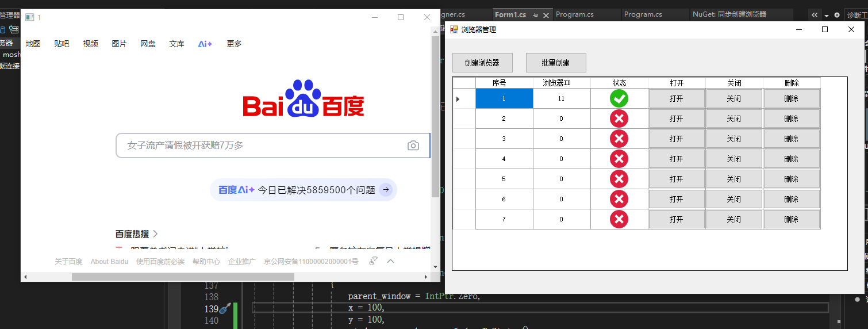The image size is (868, 329).
Task: Click the arrow next to 今日已解决 questions
Action: (x=386, y=189)
